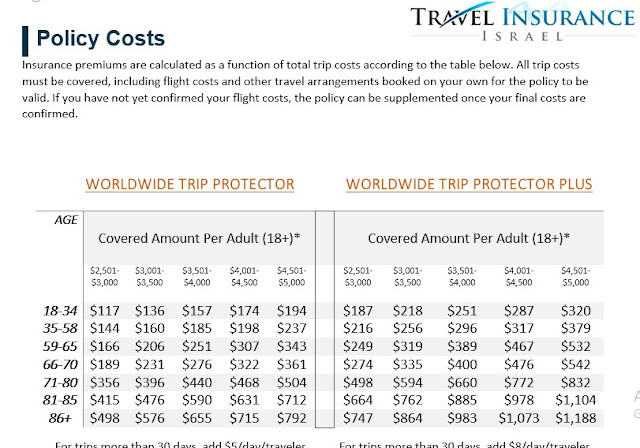
Task: Click the AGE column header
Action: [x=66, y=220]
